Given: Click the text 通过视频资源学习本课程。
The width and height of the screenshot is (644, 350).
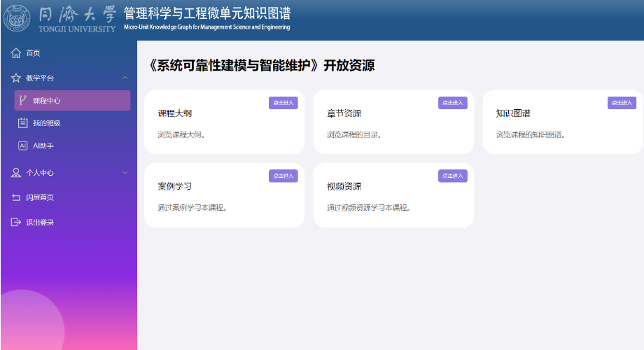Looking at the screenshot, I should pos(369,208).
